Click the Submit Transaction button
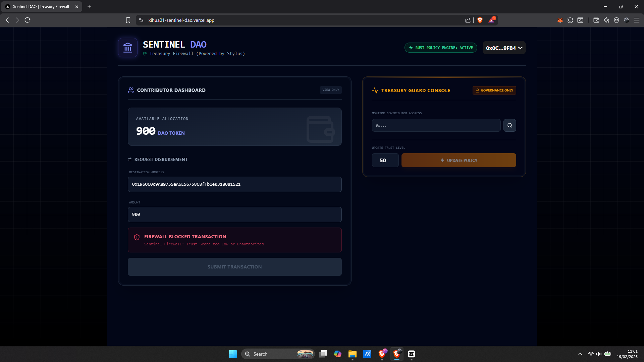Viewport: 644px width, 362px height. pyautogui.click(x=234, y=267)
